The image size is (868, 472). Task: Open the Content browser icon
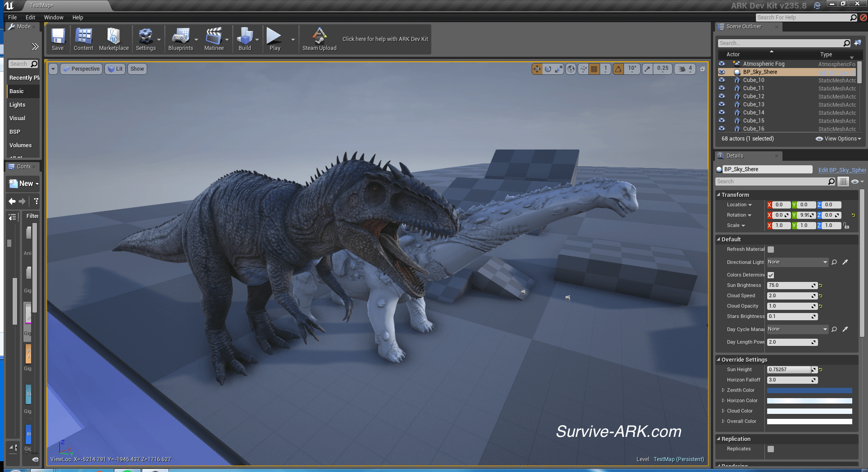coord(83,39)
